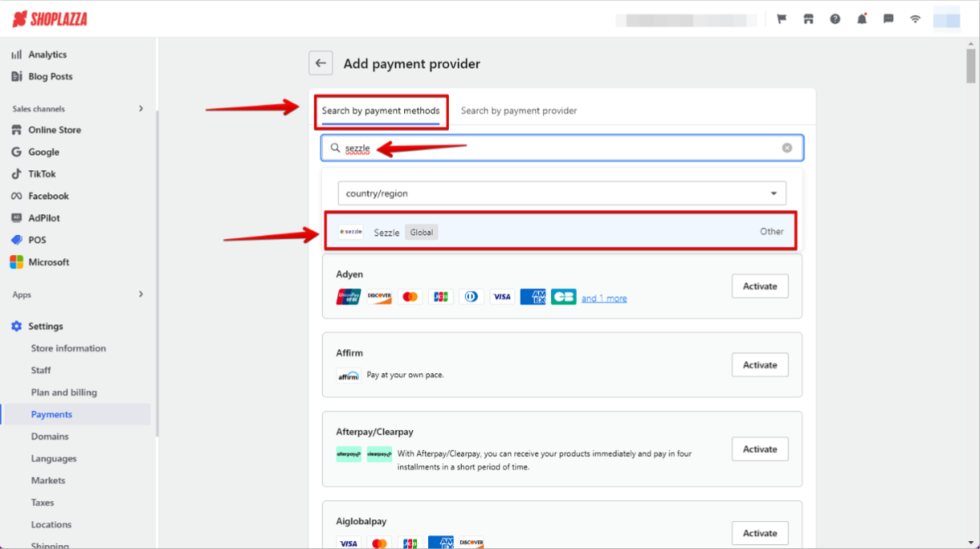
Task: Activate the Aiglobalpay provider
Action: (x=760, y=533)
